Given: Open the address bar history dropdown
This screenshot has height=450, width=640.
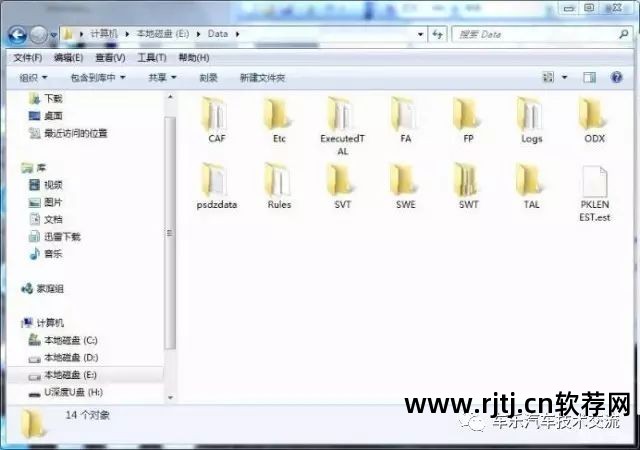Looking at the screenshot, I should click(420, 34).
